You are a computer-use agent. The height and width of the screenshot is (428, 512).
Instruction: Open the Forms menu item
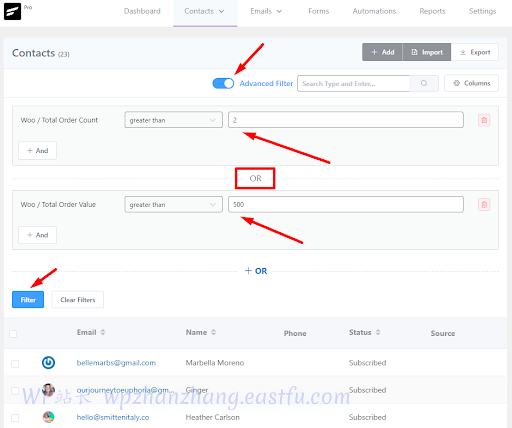pos(318,11)
